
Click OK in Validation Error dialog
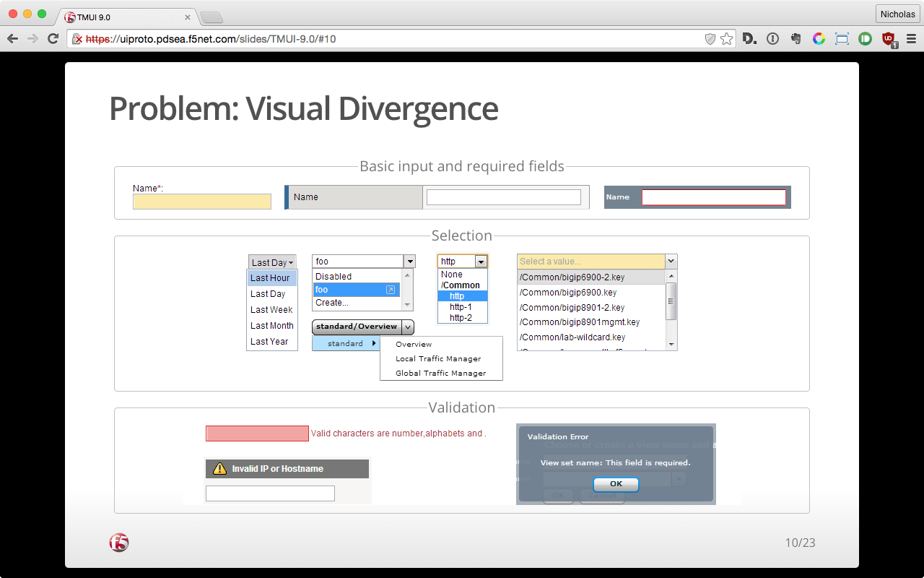(616, 484)
